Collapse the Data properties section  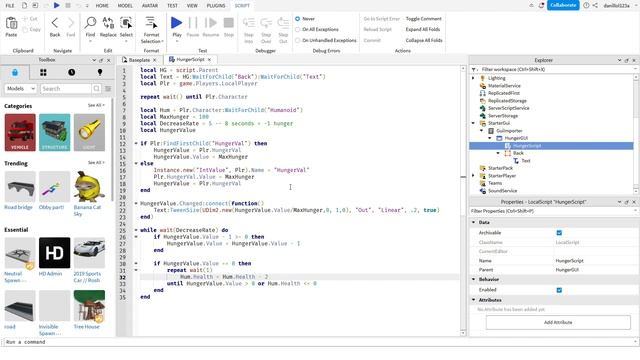click(x=474, y=222)
